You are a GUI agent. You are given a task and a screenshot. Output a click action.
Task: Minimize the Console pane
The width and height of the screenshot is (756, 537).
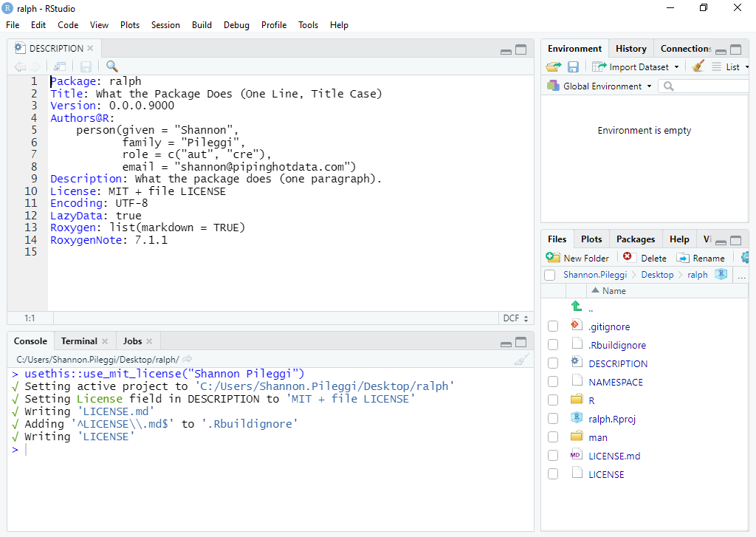click(x=506, y=344)
